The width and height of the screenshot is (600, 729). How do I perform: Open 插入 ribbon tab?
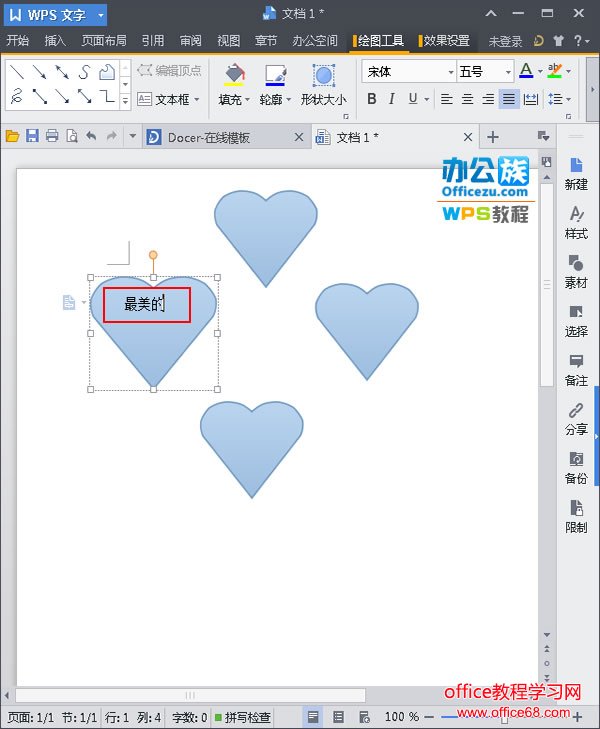pyautogui.click(x=55, y=41)
